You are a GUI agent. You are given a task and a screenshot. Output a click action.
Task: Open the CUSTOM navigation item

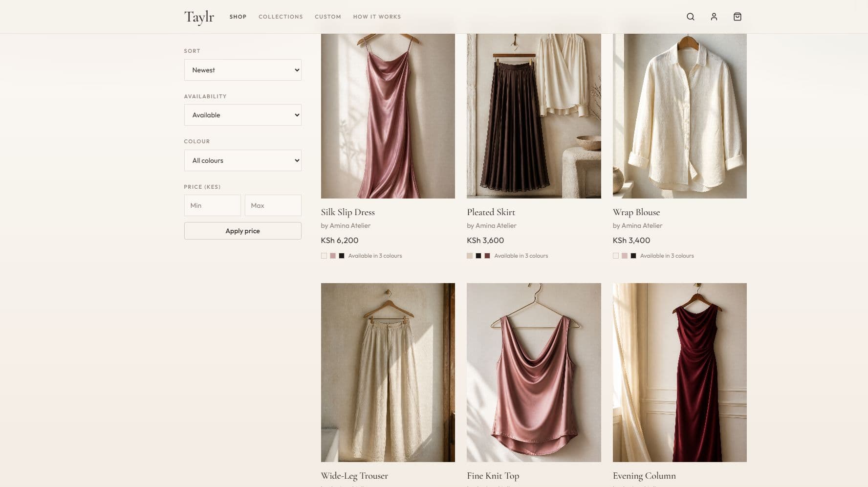pyautogui.click(x=328, y=17)
